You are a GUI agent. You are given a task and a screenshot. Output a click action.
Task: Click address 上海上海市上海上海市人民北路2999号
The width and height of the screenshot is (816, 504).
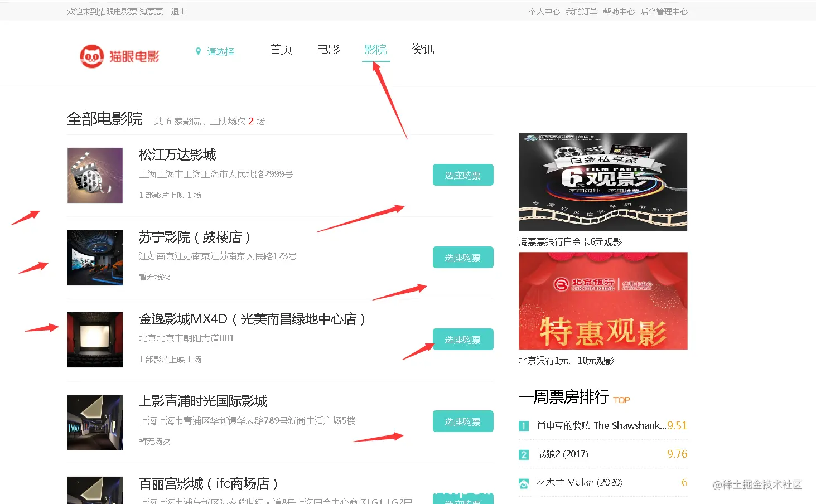pyautogui.click(x=216, y=174)
